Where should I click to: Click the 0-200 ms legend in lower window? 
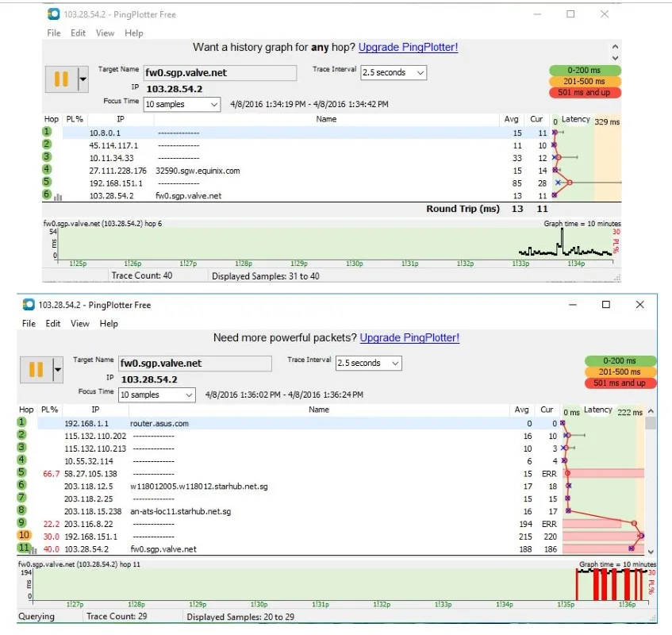tap(620, 360)
